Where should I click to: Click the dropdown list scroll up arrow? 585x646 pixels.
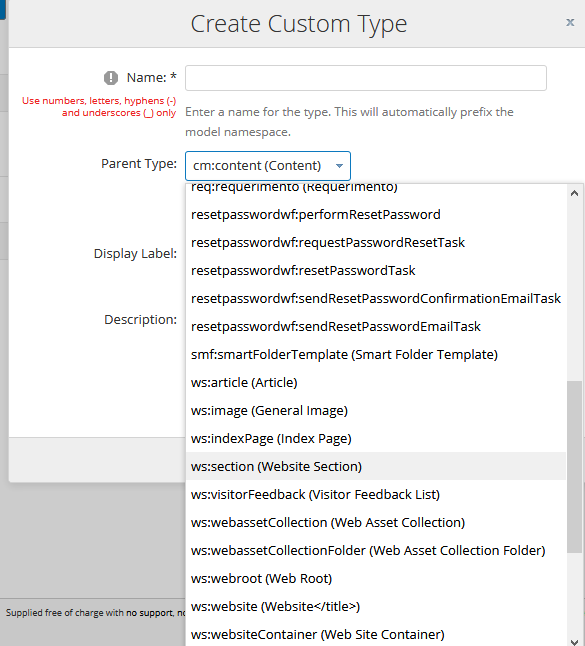point(574,193)
